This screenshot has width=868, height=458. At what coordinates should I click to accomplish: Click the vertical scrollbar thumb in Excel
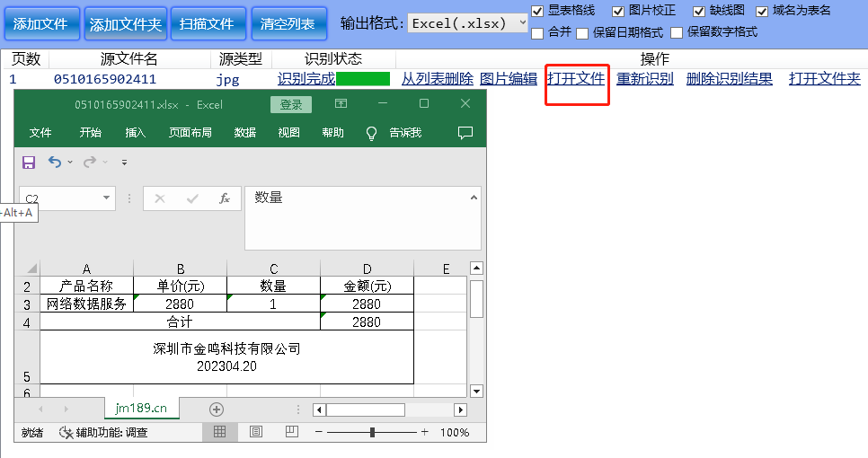(x=476, y=299)
